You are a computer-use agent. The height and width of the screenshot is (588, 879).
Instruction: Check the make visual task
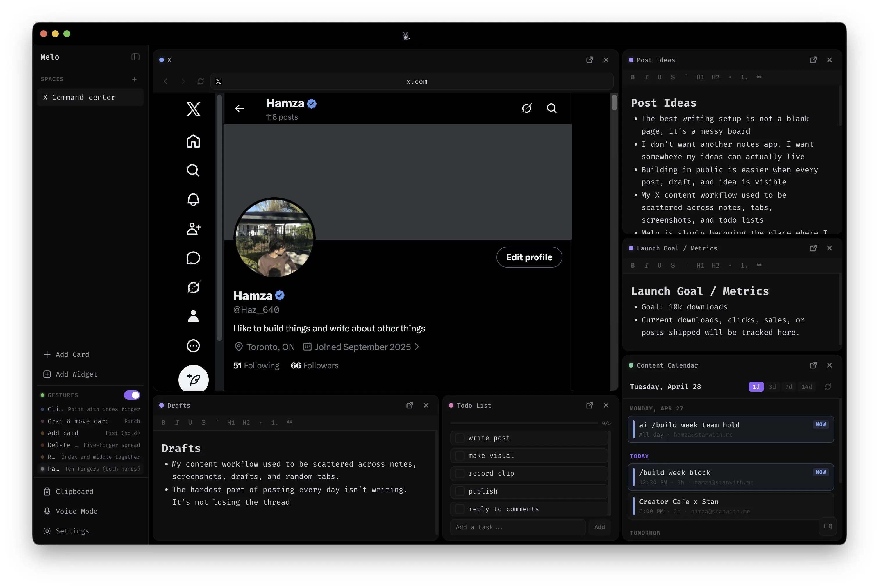460,456
